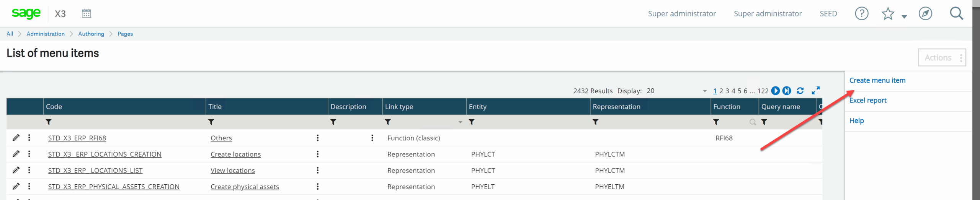
Task: Open the calendar icon in header
Action: pos(87,13)
